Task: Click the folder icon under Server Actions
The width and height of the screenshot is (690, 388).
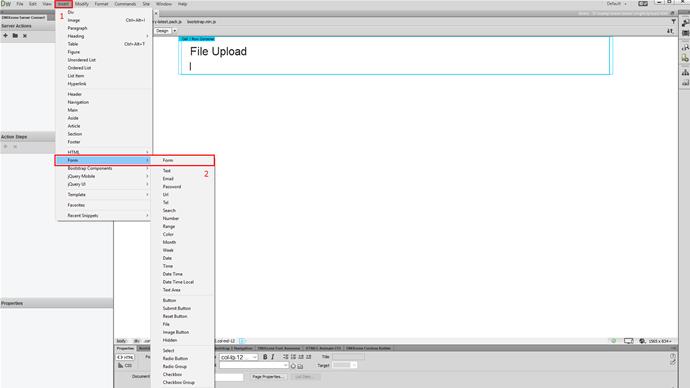Action: (x=15, y=36)
